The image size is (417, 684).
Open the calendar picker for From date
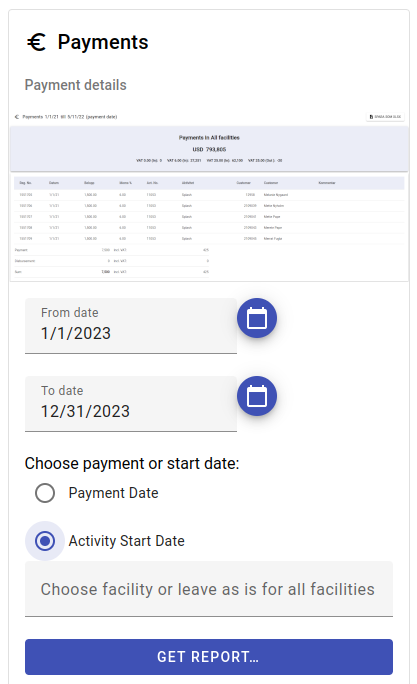coord(257,318)
